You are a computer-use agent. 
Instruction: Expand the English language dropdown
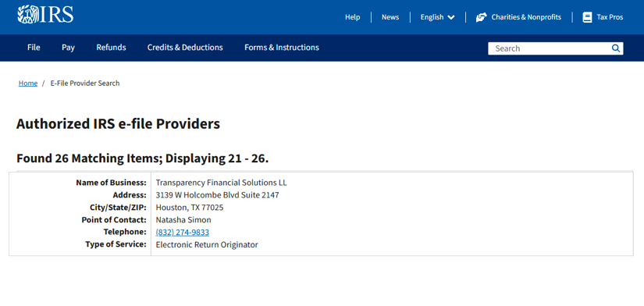437,17
